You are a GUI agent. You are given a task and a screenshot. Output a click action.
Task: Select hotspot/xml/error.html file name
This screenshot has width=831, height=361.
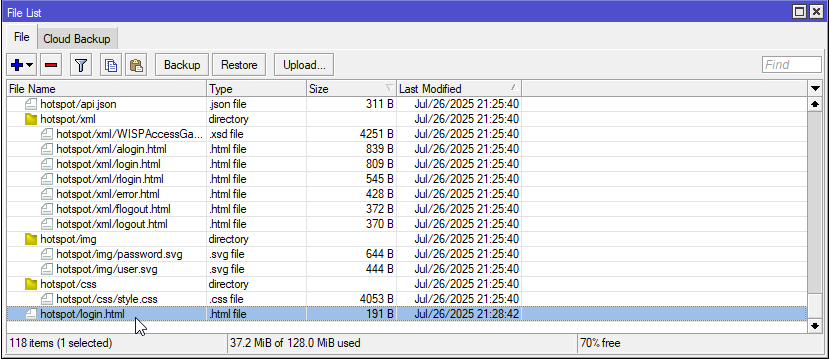(108, 194)
